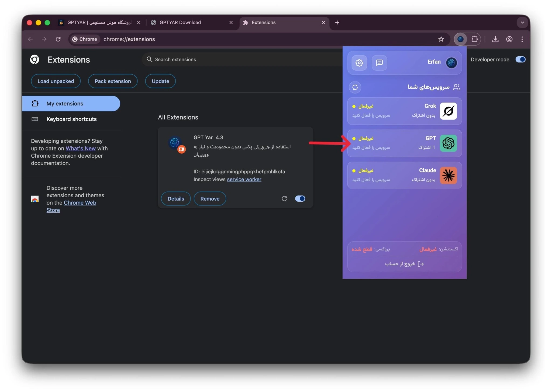The height and width of the screenshot is (392, 552).
Task: Switch to the GPTYAR Download tab
Action: 192,22
